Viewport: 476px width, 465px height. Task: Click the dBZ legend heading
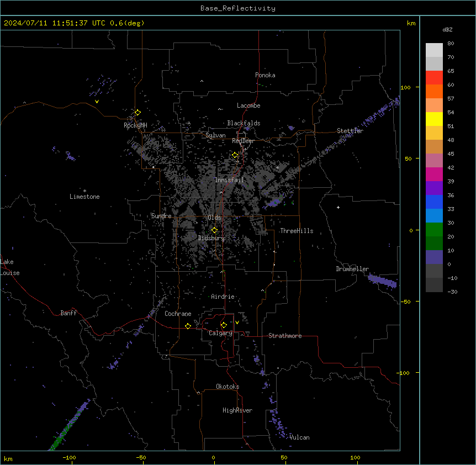[447, 29]
